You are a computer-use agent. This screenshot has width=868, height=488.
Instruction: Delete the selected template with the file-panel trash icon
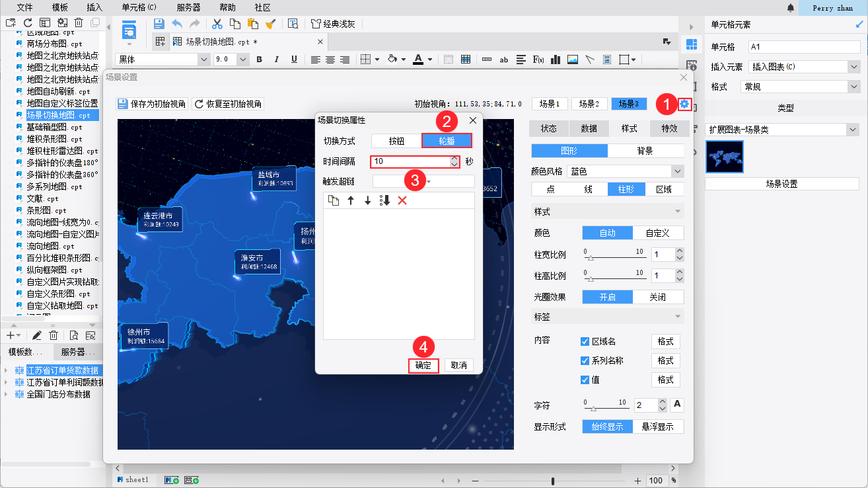79,23
